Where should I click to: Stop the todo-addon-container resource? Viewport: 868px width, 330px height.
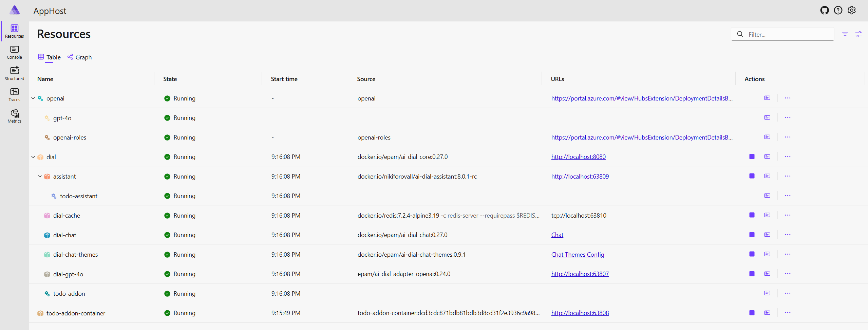point(752,313)
